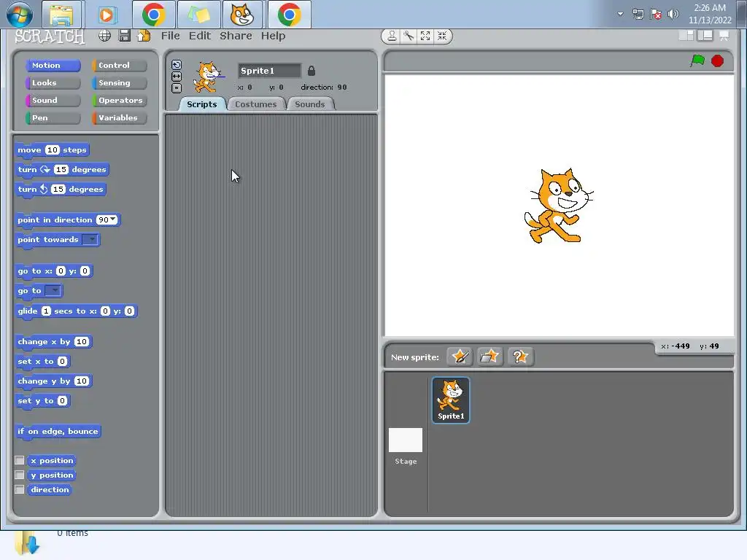Select the Looks block category
This screenshot has width=747, height=560.
click(x=53, y=83)
